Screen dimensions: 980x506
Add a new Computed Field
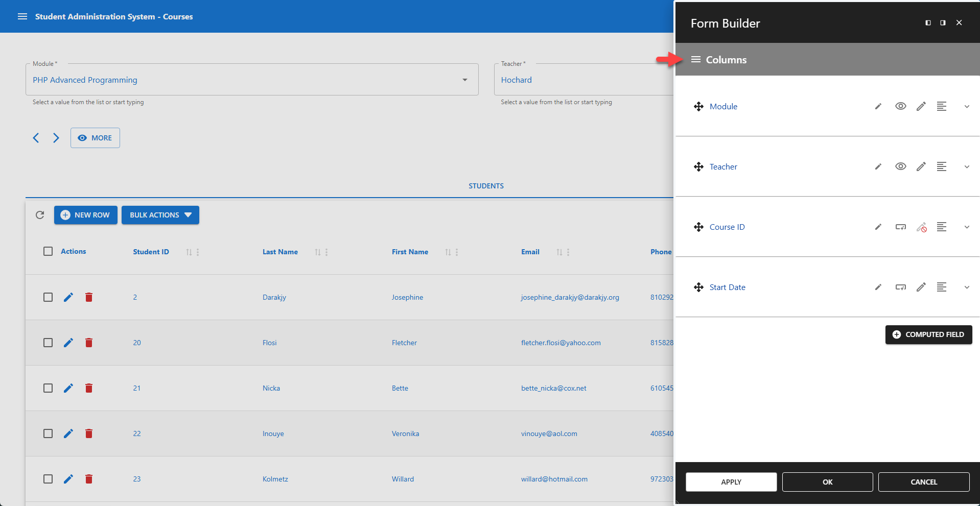pyautogui.click(x=928, y=334)
